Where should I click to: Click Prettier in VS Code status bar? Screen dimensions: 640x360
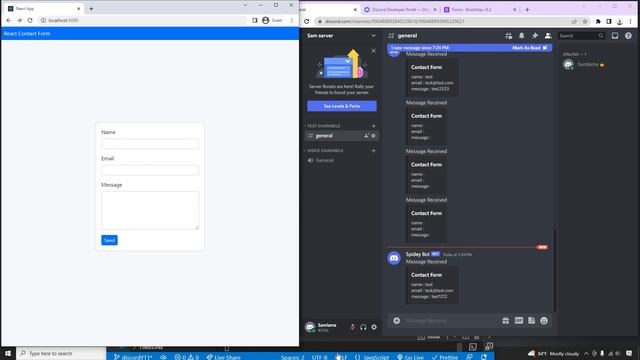[445, 357]
